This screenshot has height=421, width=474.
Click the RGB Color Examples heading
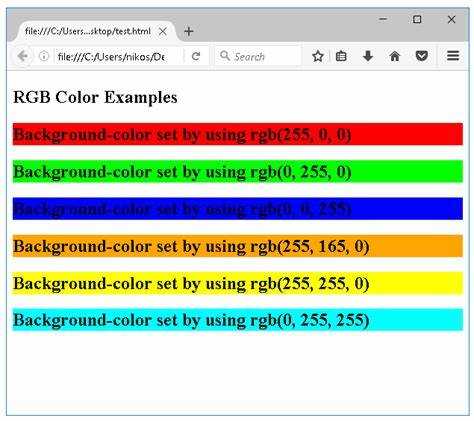click(95, 97)
